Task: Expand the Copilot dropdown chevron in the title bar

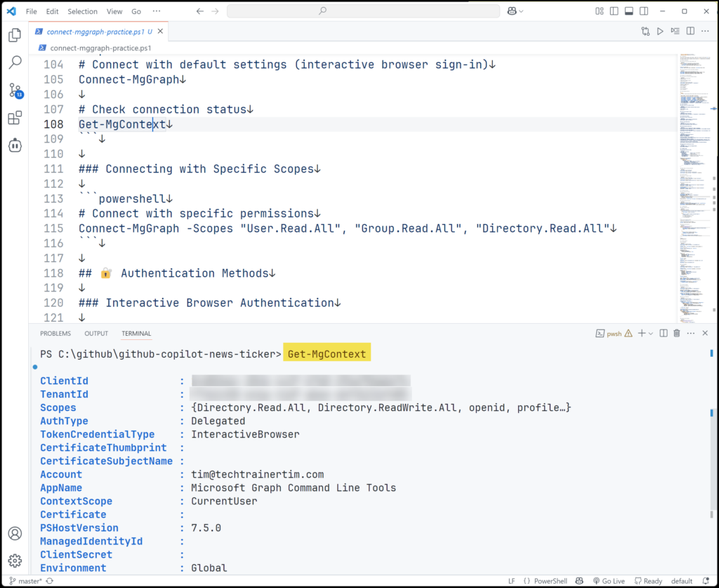Action: click(521, 11)
